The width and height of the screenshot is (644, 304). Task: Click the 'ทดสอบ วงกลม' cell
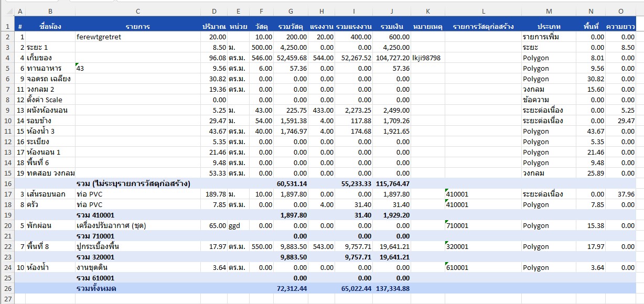click(50, 173)
